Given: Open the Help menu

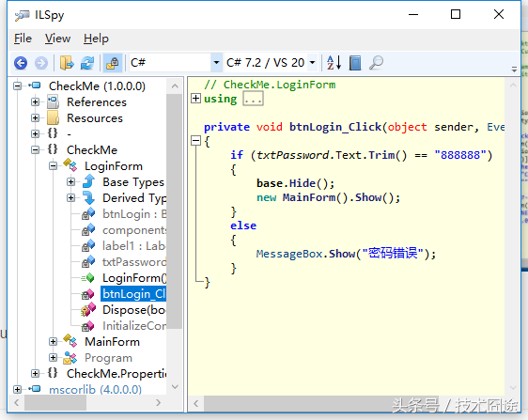Looking at the screenshot, I should click(x=96, y=39).
